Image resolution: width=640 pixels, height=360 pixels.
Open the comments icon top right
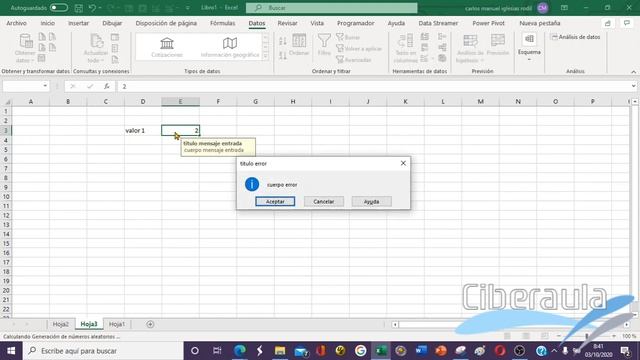click(x=627, y=23)
